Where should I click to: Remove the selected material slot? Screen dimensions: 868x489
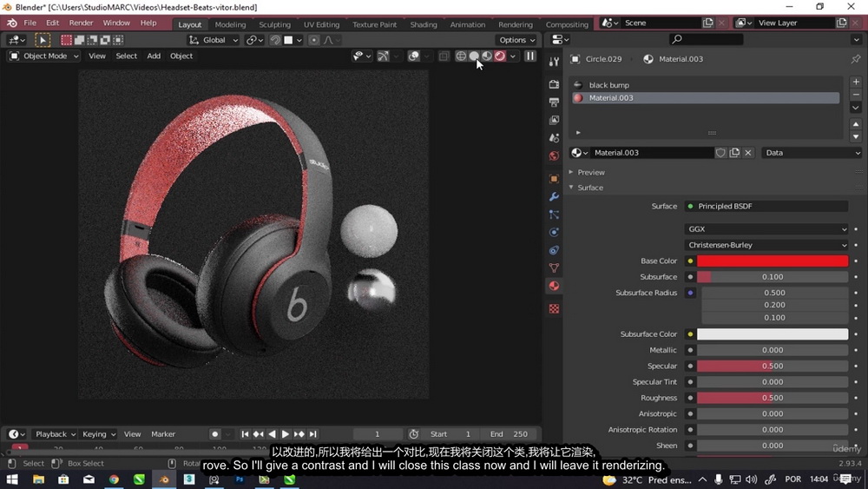(856, 95)
